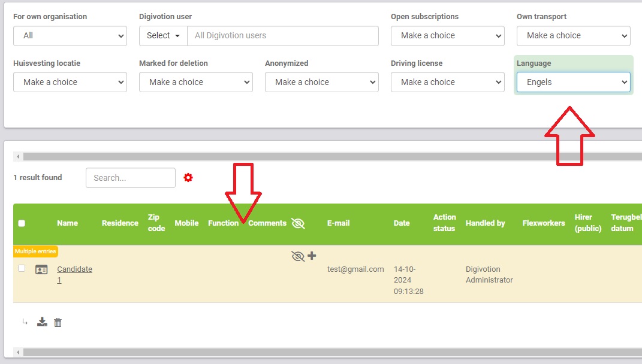Click the Multiple entries badge

36,251
